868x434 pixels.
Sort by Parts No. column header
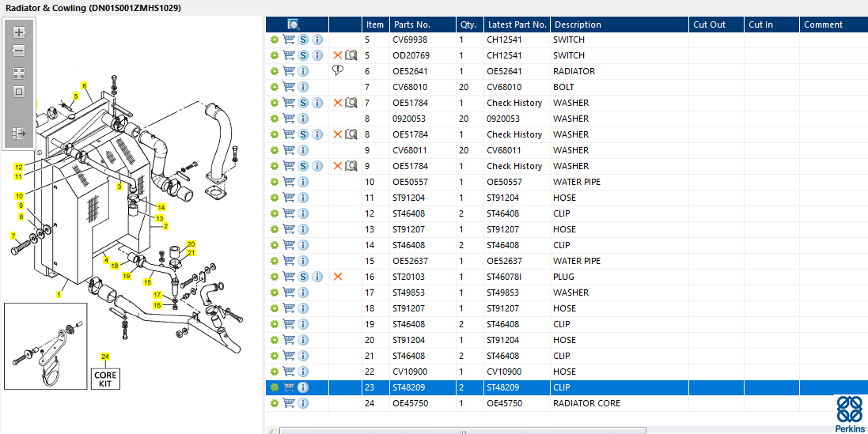tap(423, 25)
